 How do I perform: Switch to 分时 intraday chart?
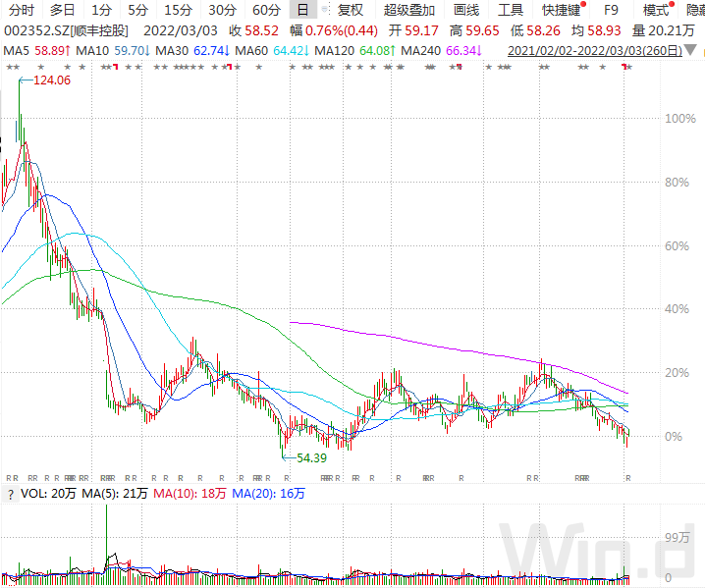point(22,10)
